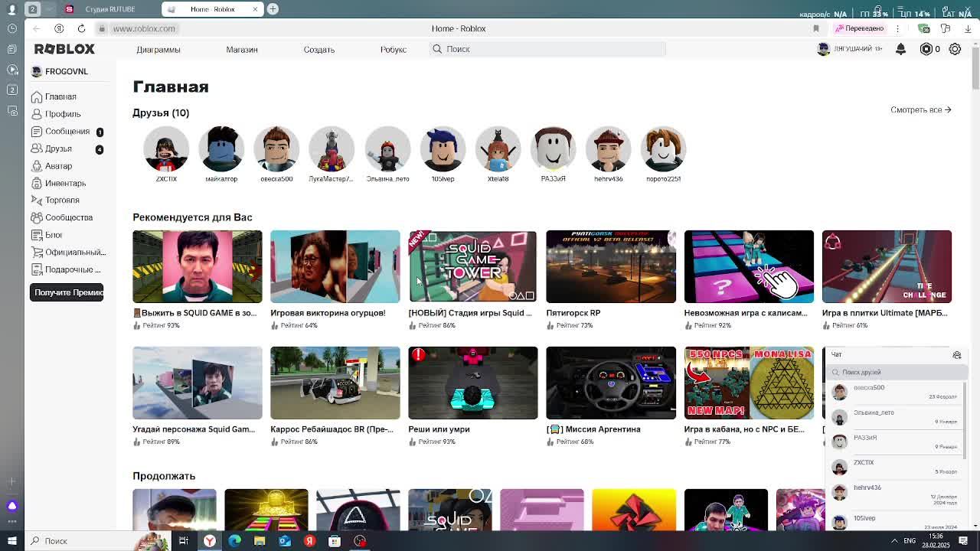
Task: Open chat with hehrv436
Action: coord(894,492)
